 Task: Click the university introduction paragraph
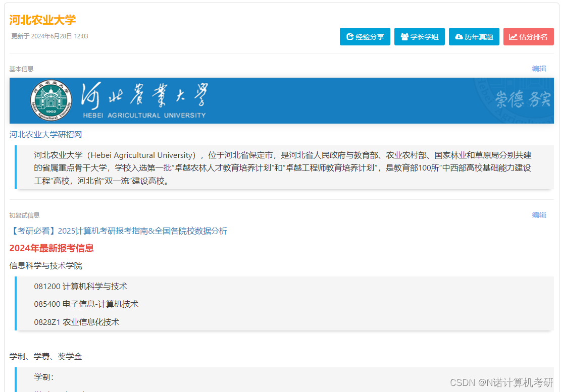tap(283, 168)
